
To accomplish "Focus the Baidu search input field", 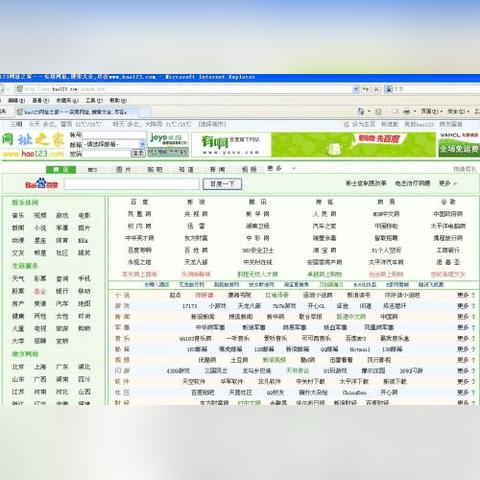I will [131, 184].
